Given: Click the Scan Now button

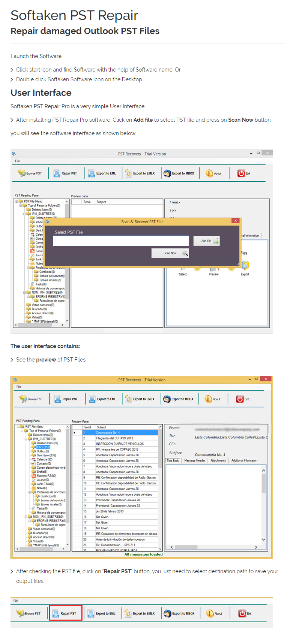Looking at the screenshot, I should [x=170, y=253].
